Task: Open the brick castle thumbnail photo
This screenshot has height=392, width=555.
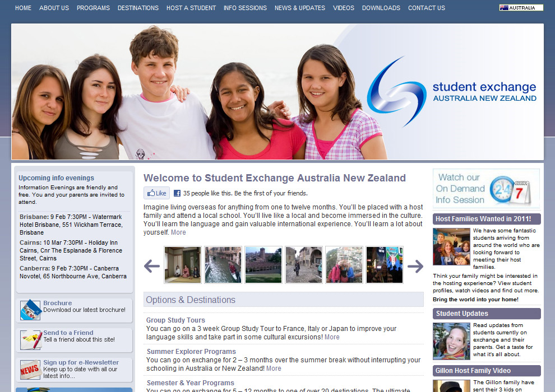Action: click(x=263, y=265)
